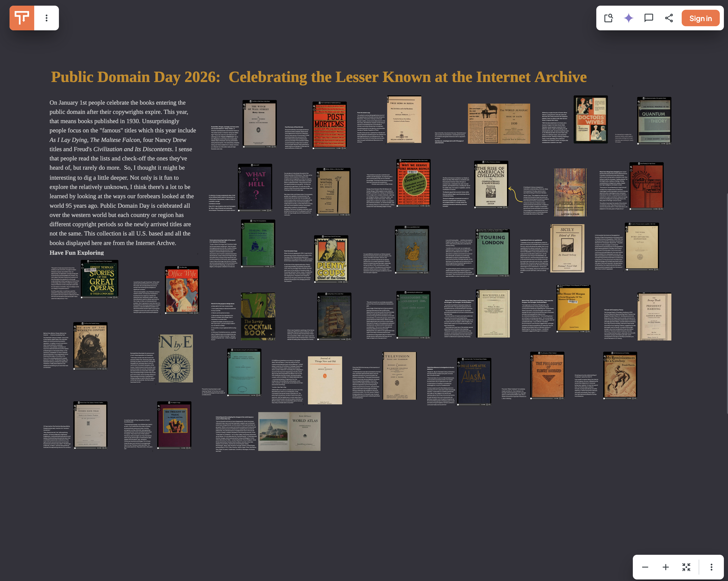The image size is (728, 581).
Task: Click the share icon in the top toolbar
Action: click(669, 18)
